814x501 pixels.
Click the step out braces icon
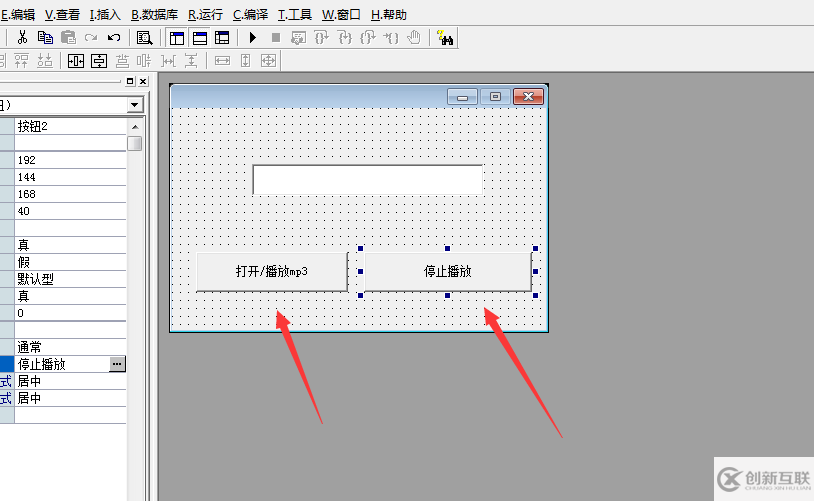click(x=368, y=37)
